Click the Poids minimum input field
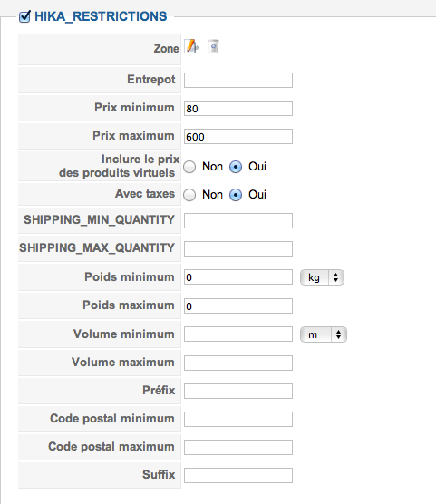Screen dimensions: 436x504 (238, 277)
